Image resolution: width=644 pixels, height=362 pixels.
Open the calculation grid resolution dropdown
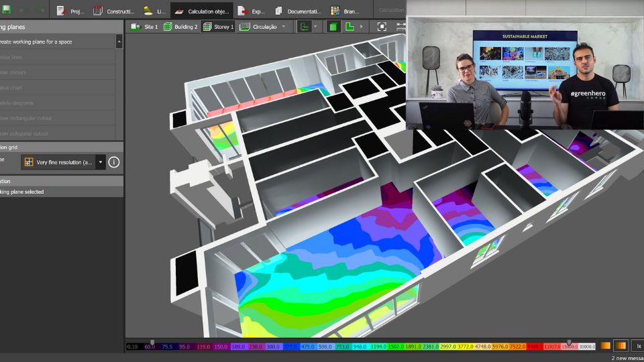[101, 162]
